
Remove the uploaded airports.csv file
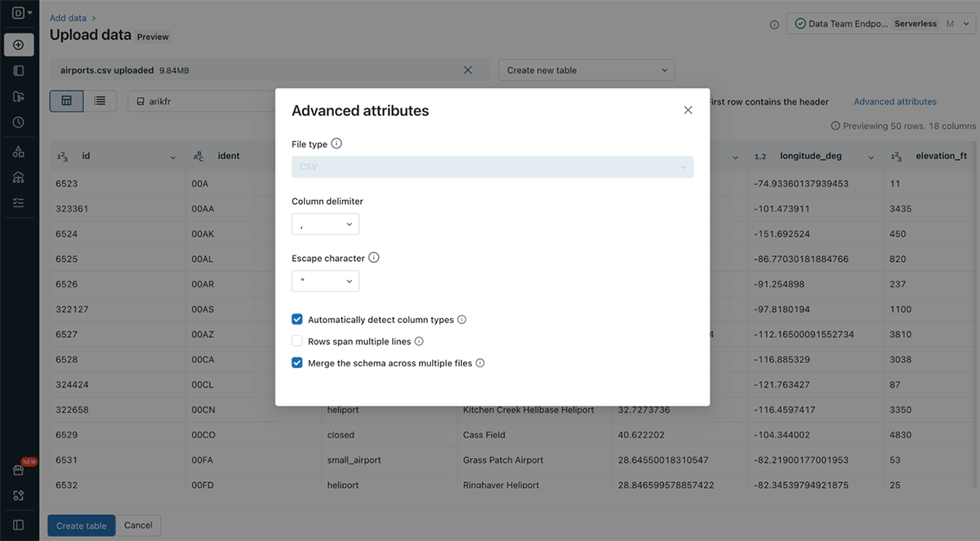click(x=468, y=70)
